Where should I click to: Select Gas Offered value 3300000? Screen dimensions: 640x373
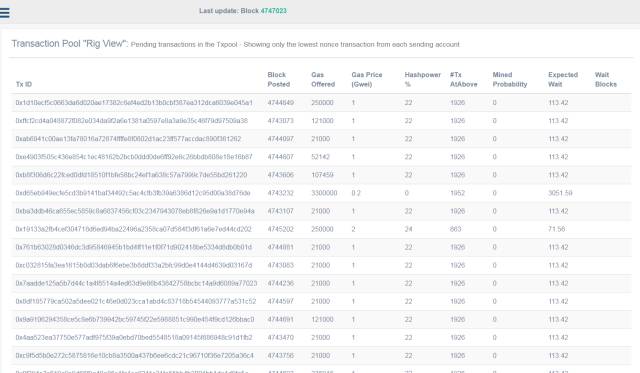(x=324, y=193)
